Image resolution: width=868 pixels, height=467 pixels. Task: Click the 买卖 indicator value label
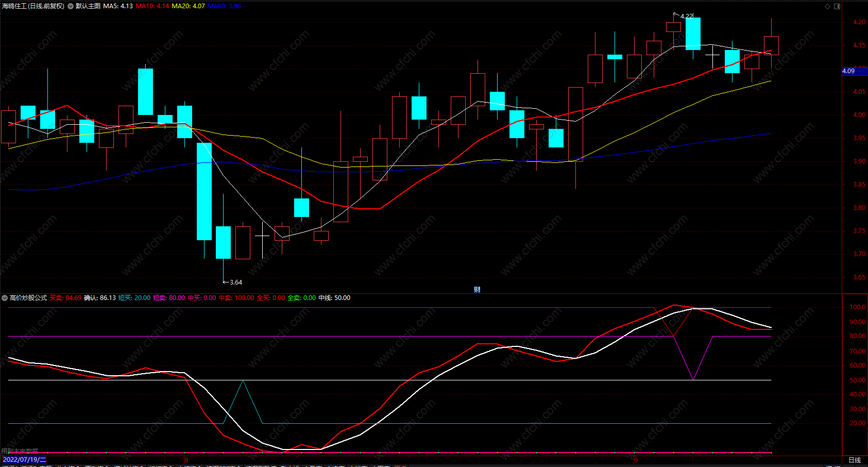pos(65,298)
